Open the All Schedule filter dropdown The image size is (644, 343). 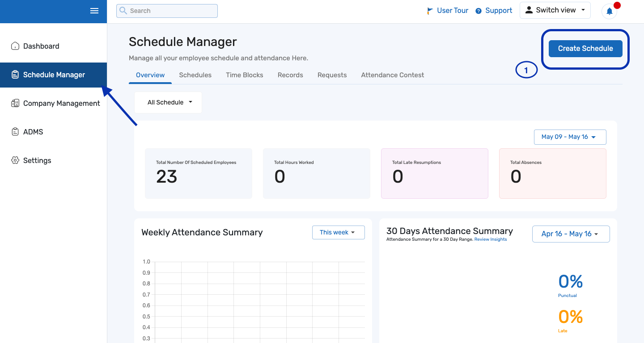[168, 102]
